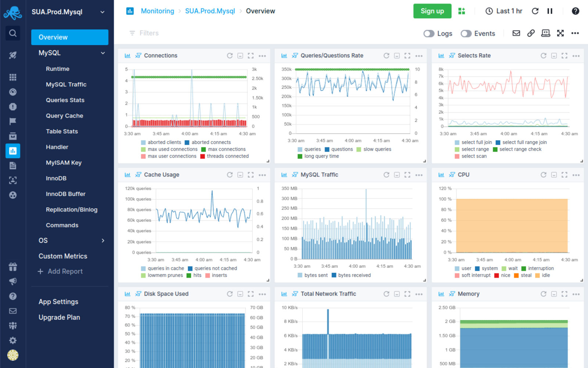Image resolution: width=588 pixels, height=368 pixels.
Task: Minimize the Selects Rate panel
Action: point(554,56)
